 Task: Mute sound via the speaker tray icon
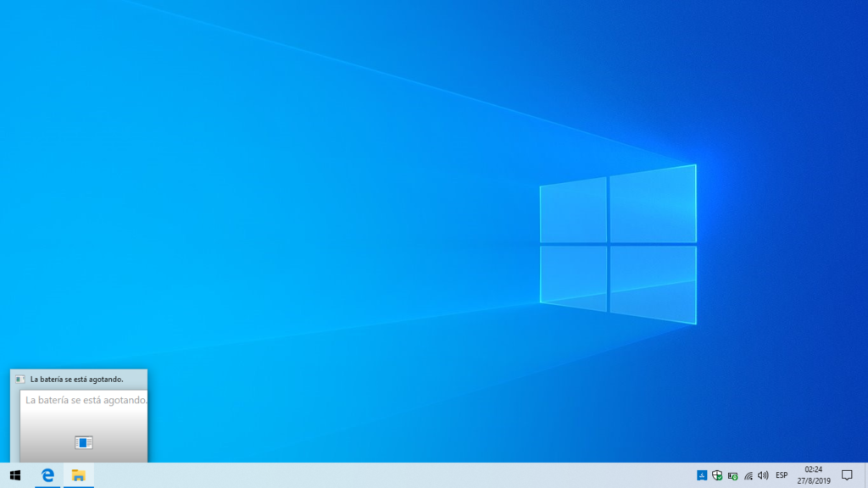click(x=764, y=475)
